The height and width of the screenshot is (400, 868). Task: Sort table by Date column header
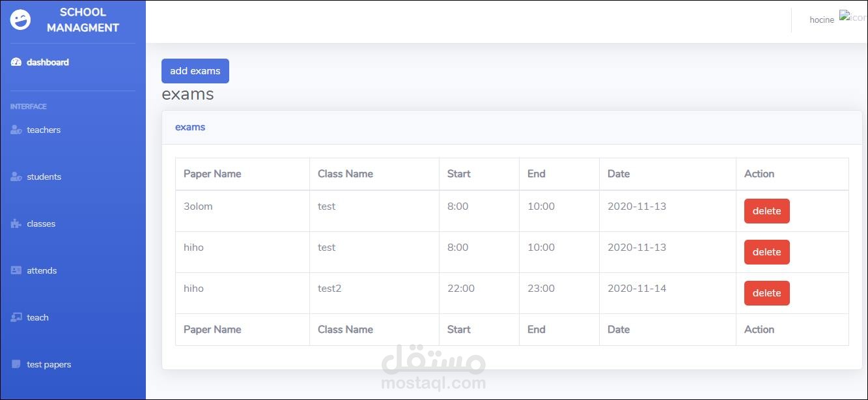click(619, 174)
